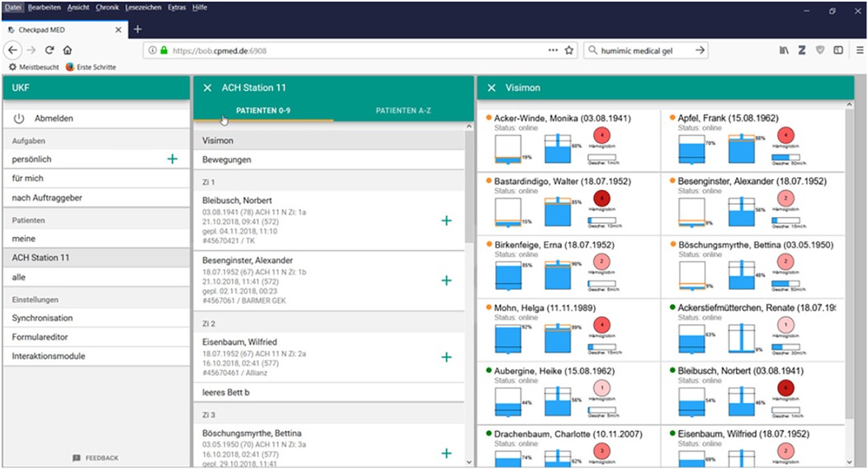Click the FEEDBACK button
Image resolution: width=868 pixels, height=469 pixels.
pyautogui.click(x=96, y=457)
